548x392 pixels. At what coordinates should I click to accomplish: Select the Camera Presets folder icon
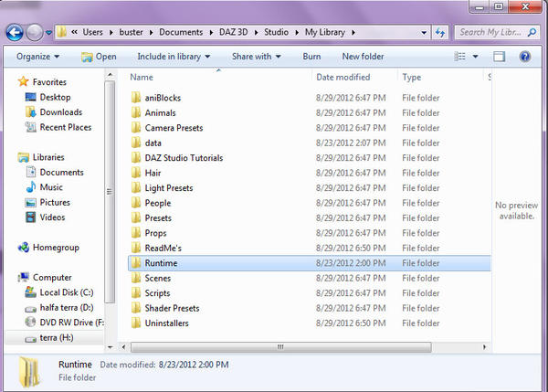pos(136,128)
